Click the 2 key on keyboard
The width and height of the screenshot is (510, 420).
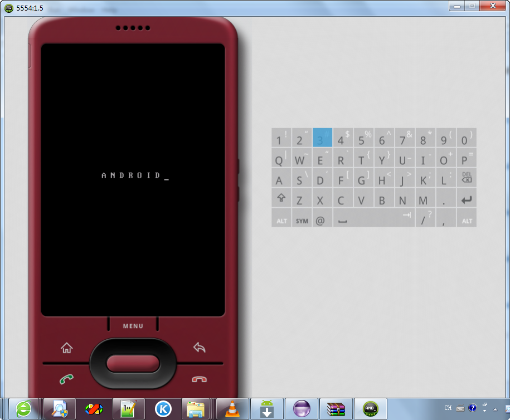302,138
